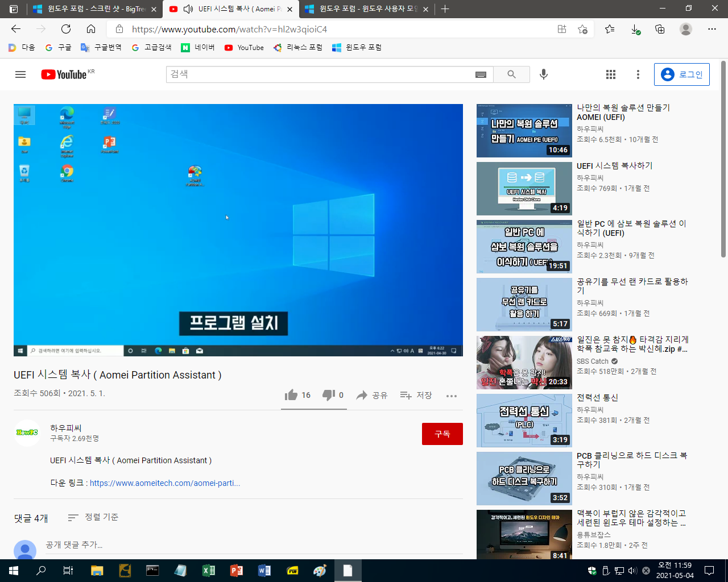Open YouTube settings three-dot menu
The image size is (728, 582).
[638, 74]
